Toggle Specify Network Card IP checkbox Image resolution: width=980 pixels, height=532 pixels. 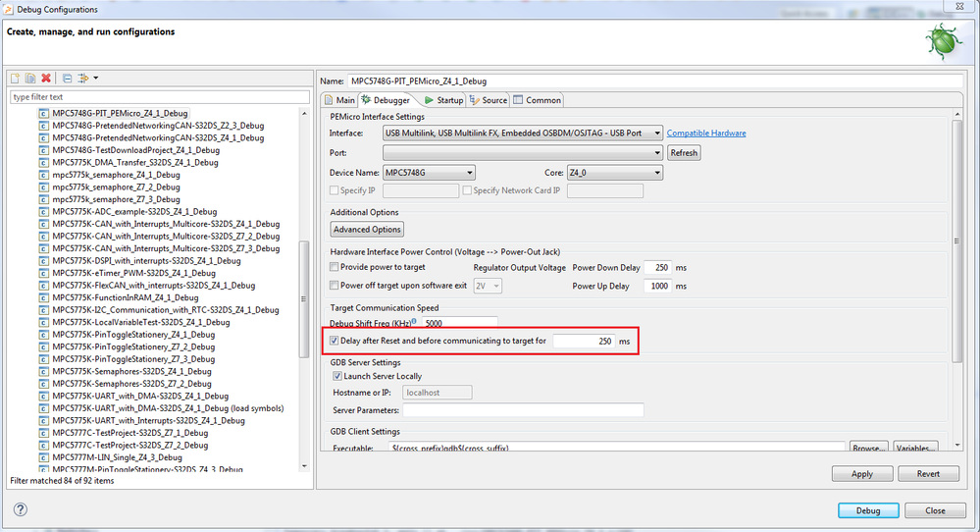[467, 190]
